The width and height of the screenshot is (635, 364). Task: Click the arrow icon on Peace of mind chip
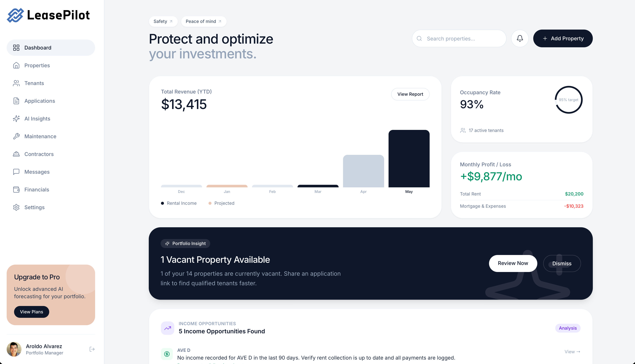220,21
